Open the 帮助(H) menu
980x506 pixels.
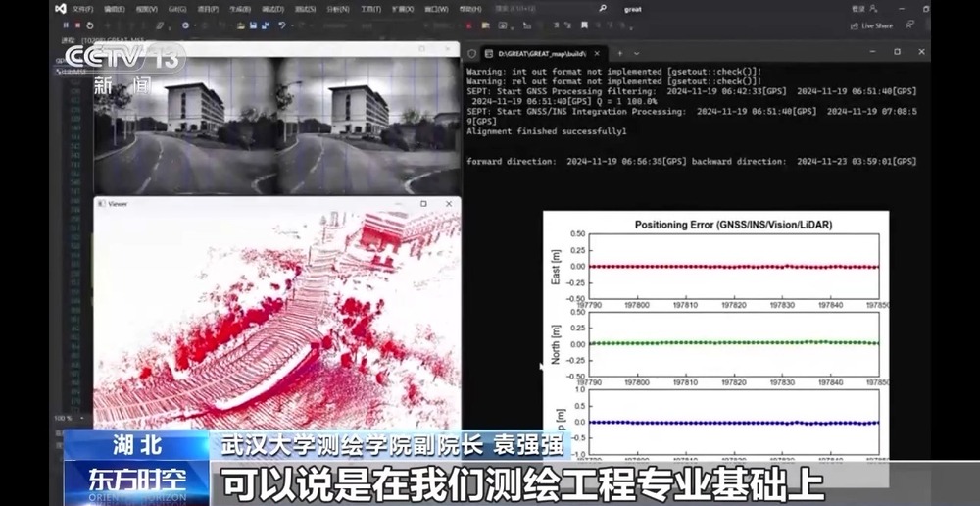point(470,10)
